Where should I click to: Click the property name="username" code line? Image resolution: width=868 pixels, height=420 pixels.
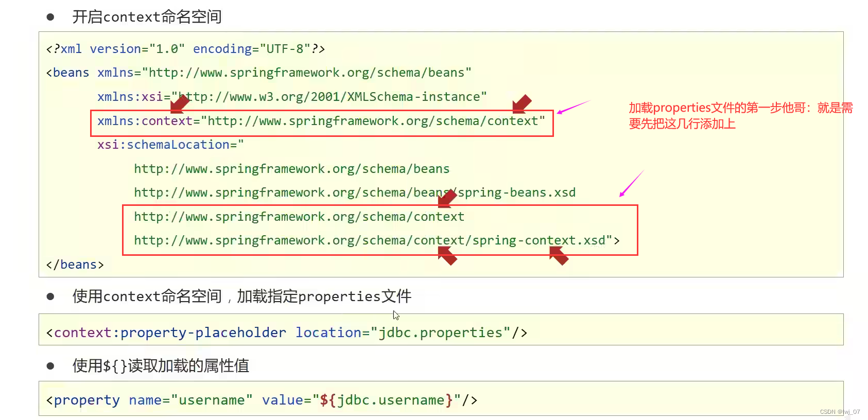coord(262,400)
